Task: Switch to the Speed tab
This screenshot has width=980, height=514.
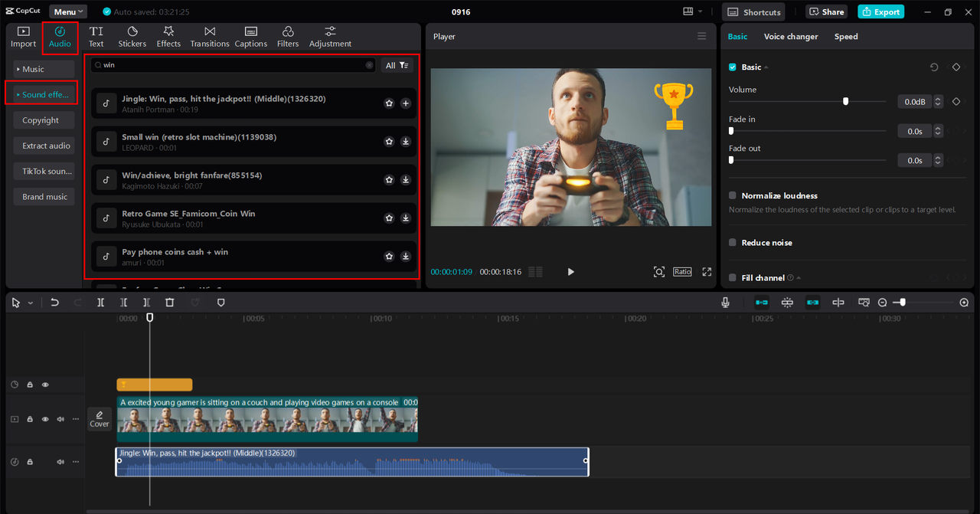Action: pos(846,36)
